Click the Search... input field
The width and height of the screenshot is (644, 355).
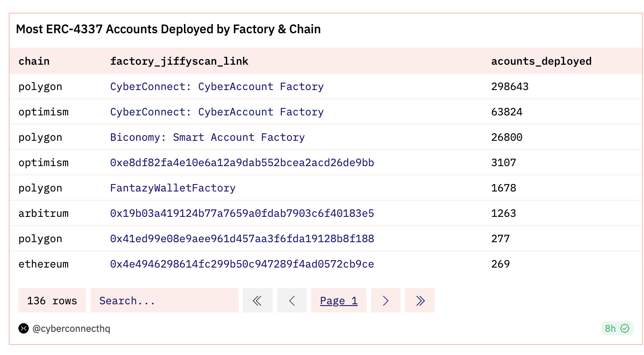(164, 301)
